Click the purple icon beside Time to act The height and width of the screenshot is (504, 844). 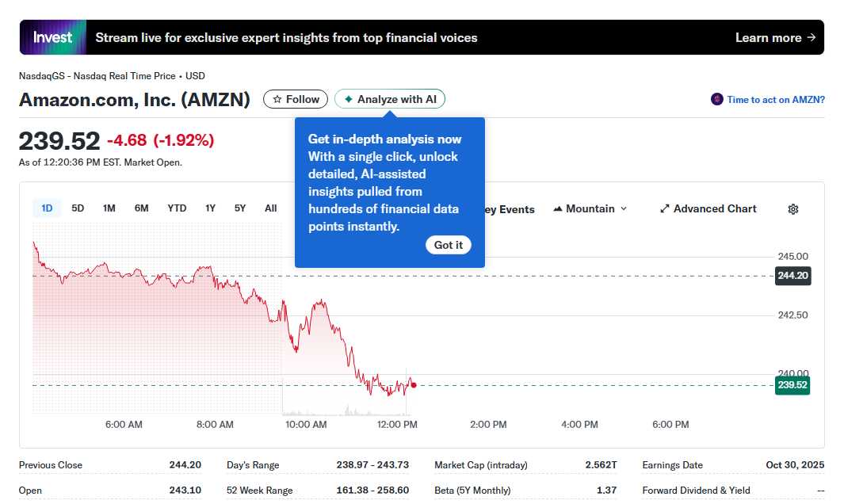coord(716,99)
